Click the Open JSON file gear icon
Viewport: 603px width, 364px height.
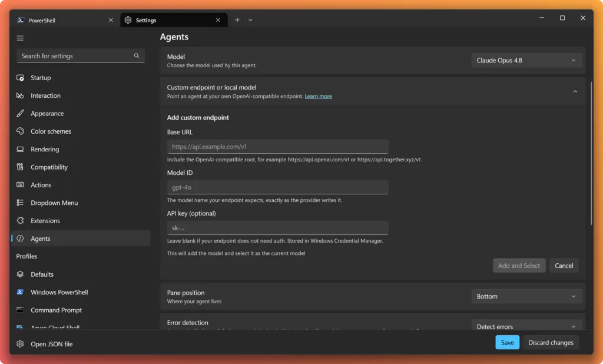tap(20, 344)
